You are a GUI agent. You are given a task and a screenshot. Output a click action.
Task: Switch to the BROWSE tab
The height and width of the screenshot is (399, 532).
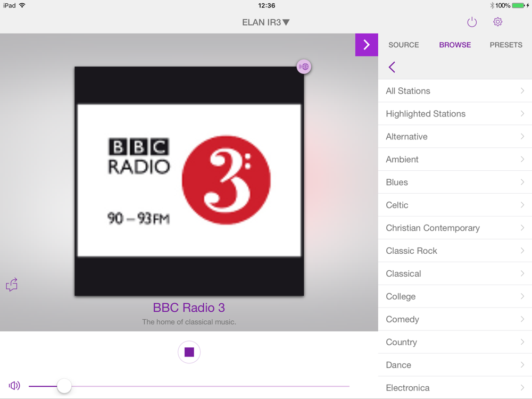[455, 45]
